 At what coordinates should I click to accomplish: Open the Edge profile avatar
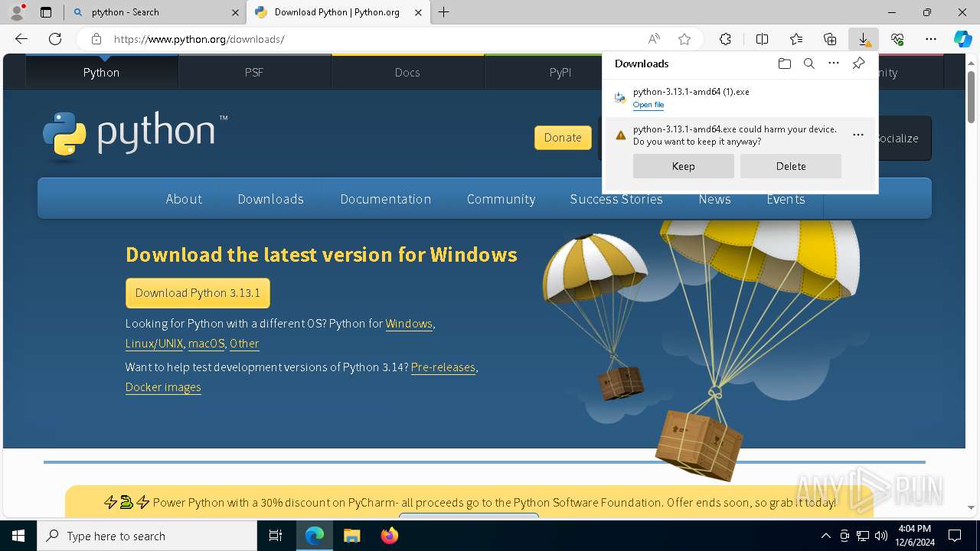point(17,12)
